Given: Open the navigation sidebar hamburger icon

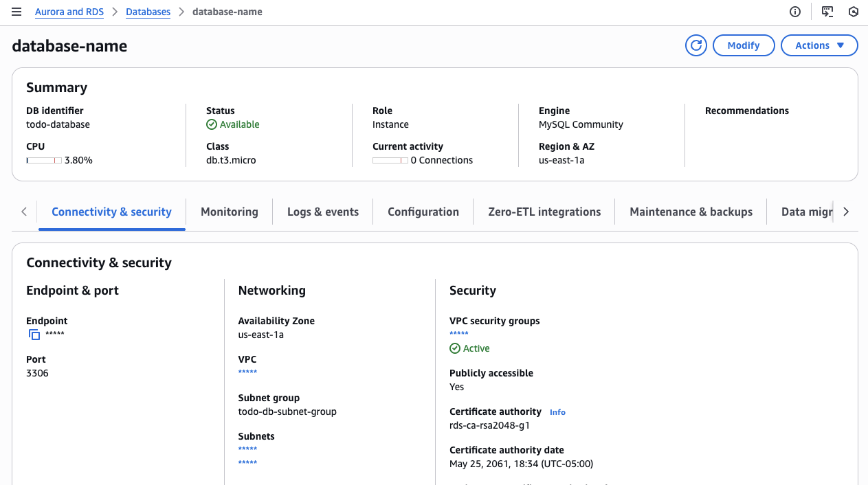Looking at the screenshot, I should pos(16,12).
